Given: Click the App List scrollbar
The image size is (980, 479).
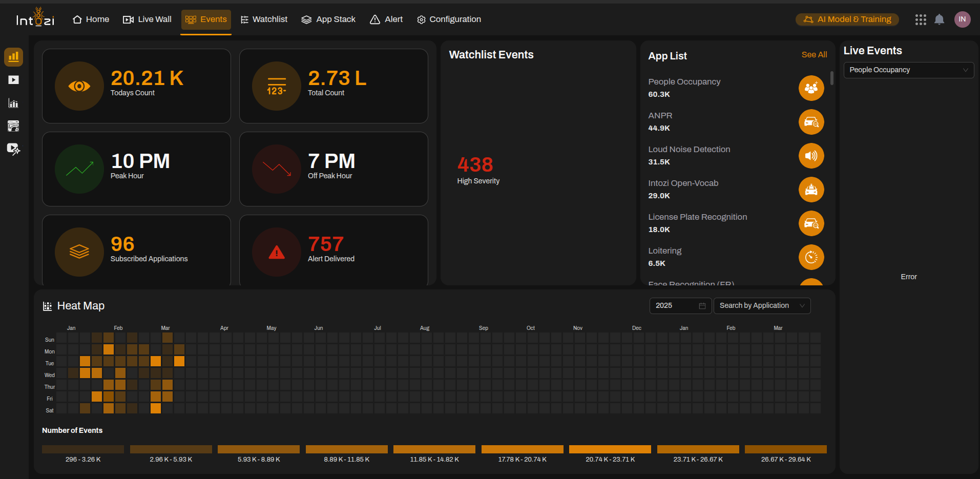Looking at the screenshot, I should coord(831,78).
